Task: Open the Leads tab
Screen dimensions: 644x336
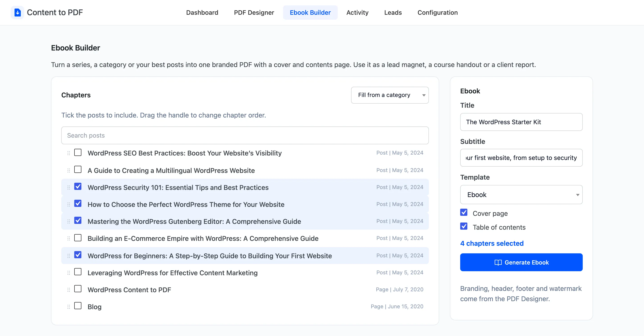Action: click(x=393, y=13)
